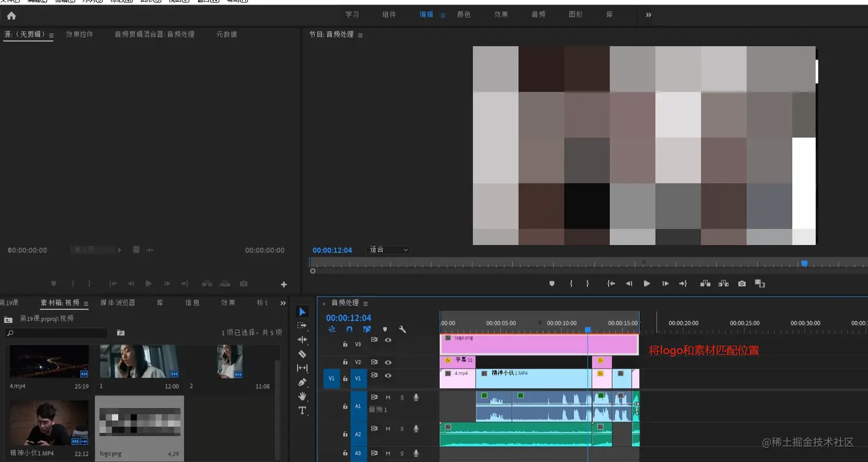Click the Home icon
The width and height of the screenshot is (868, 462).
(x=11, y=16)
